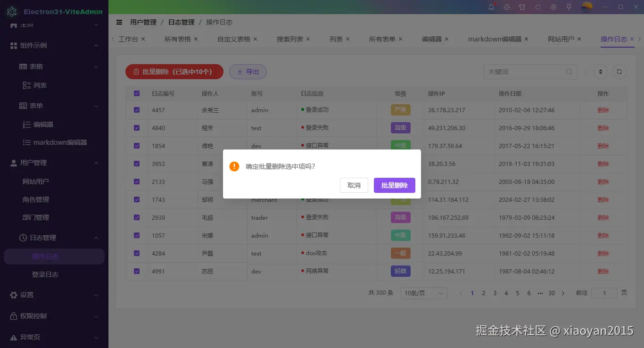
Task: Switch to the 所有表单 tab
Action: (382, 39)
